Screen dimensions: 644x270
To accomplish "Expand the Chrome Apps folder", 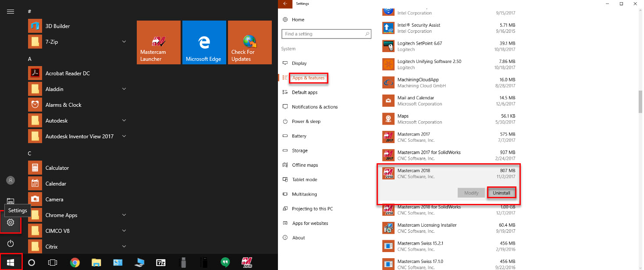I will point(124,215).
